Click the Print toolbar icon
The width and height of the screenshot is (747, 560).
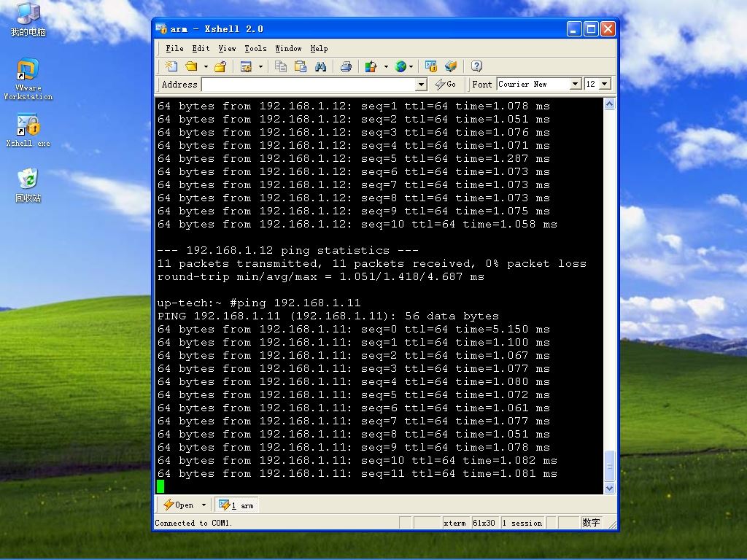tap(346, 66)
